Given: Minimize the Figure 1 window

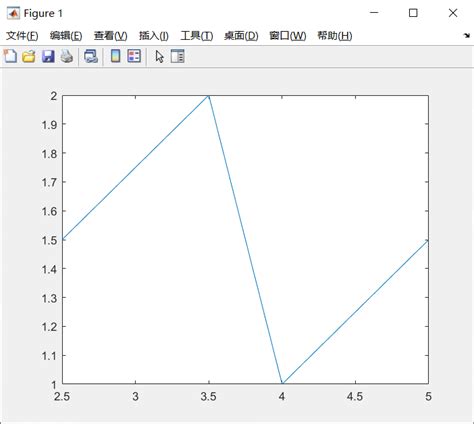Looking at the screenshot, I should (x=374, y=13).
